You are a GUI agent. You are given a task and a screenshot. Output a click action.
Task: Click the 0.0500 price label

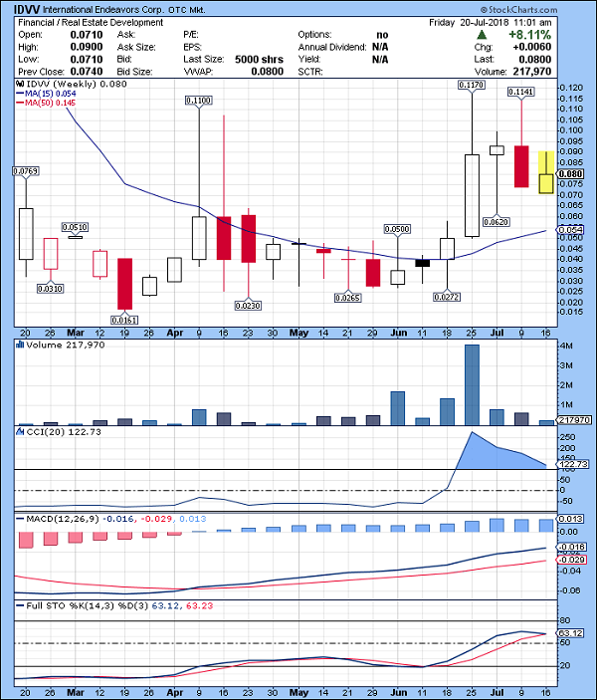(397, 229)
